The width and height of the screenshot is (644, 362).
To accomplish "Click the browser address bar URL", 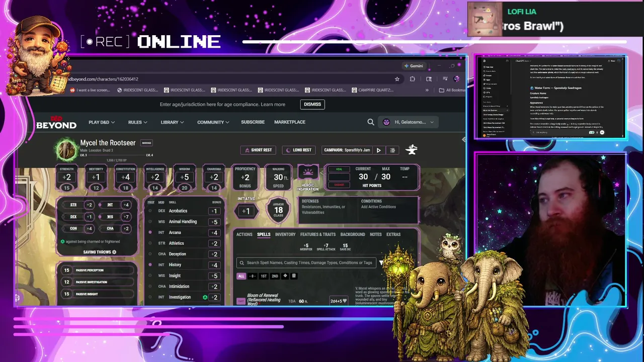I will click(x=103, y=79).
